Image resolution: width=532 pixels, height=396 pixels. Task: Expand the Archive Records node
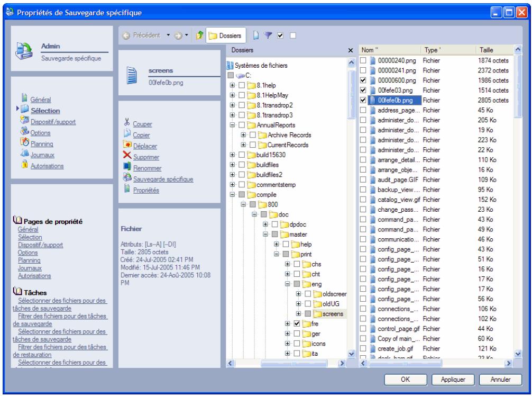(243, 135)
